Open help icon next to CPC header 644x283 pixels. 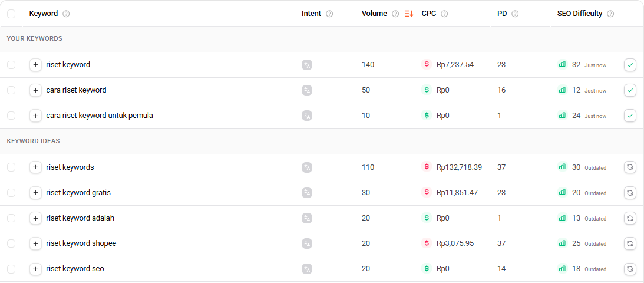point(444,14)
